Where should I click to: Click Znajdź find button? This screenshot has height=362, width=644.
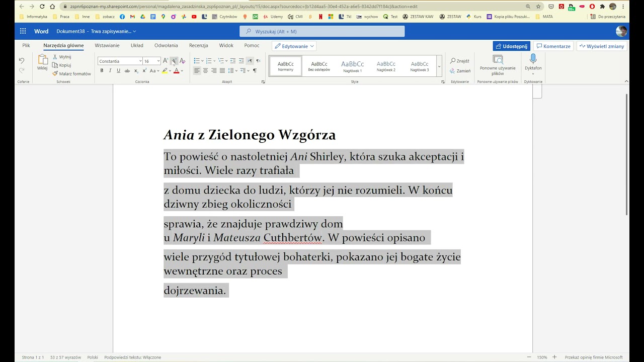(x=459, y=61)
